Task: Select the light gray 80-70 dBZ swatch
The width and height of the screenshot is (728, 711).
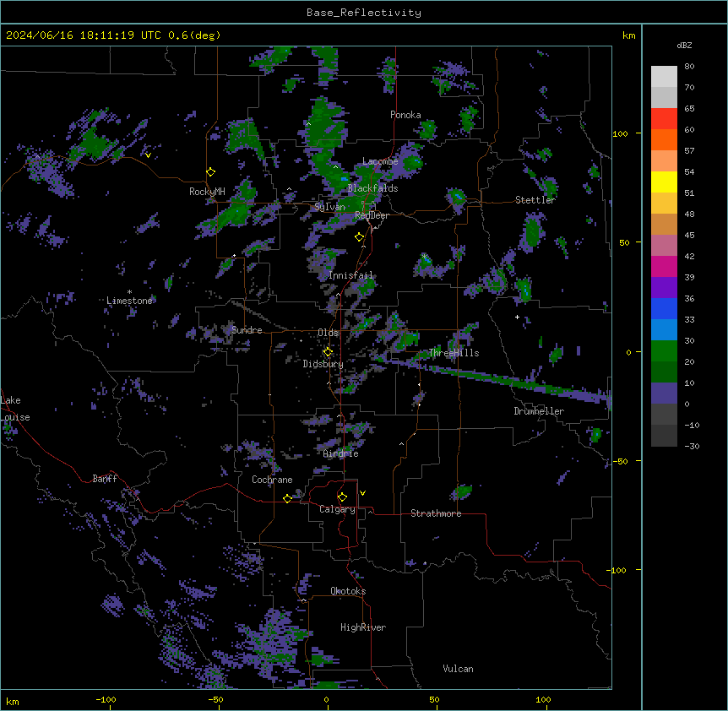Action: 664,76
